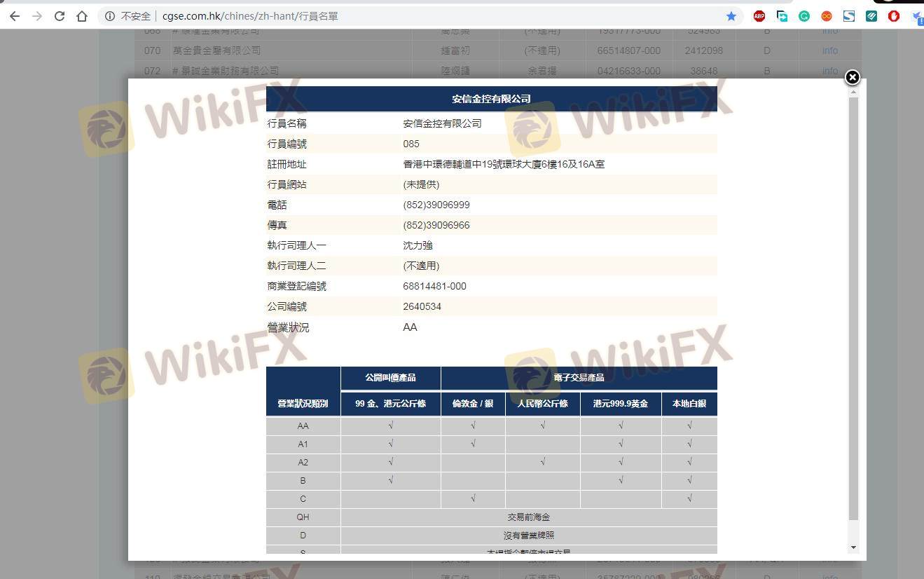Viewport: 924px width, 579px height.
Task: Click the 本地白銀 header
Action: 689,404
